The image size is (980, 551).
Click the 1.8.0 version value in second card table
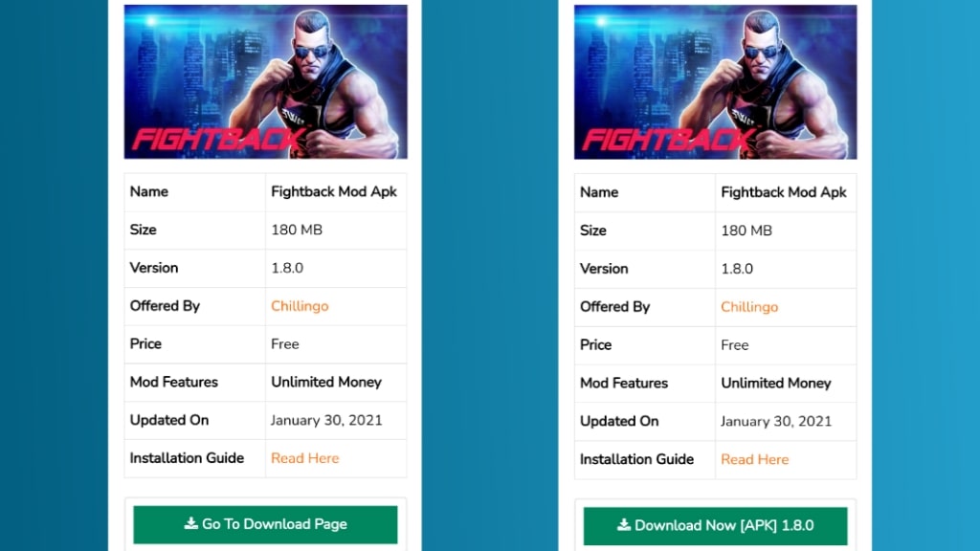click(737, 269)
